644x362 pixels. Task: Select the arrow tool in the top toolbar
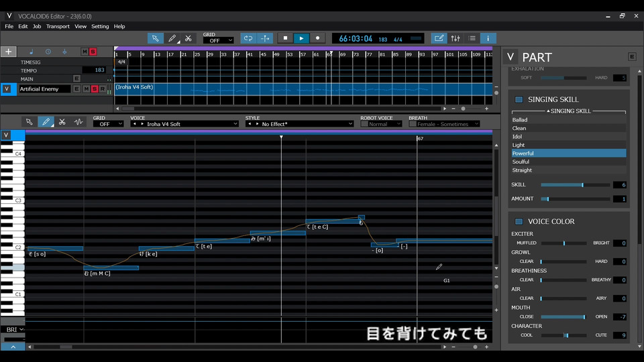[155, 38]
